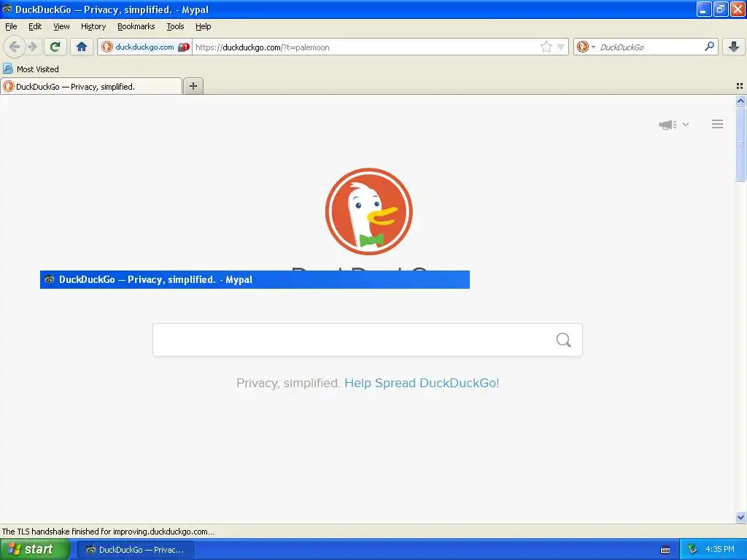Open the View menu
747x560 pixels.
point(61,26)
